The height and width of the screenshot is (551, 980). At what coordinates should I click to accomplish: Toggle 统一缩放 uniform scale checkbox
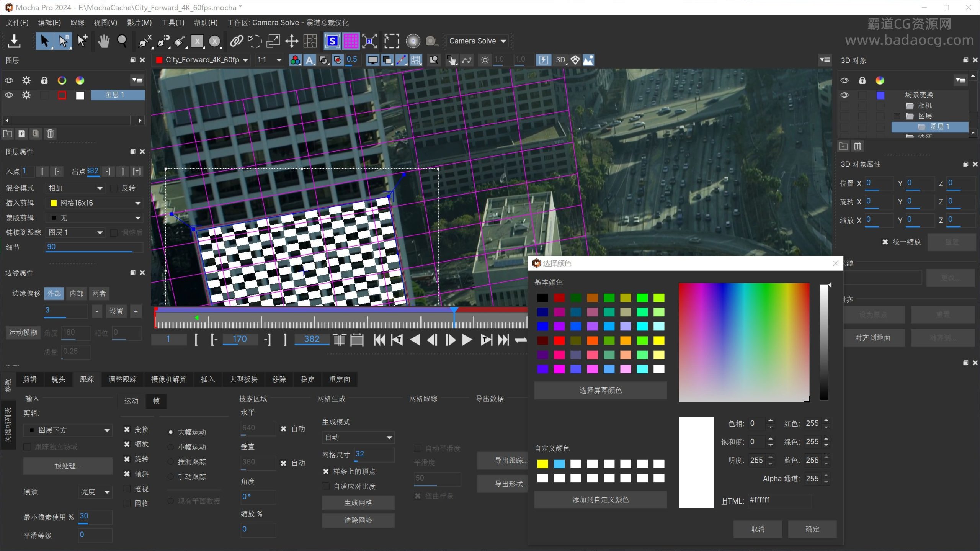(x=885, y=242)
